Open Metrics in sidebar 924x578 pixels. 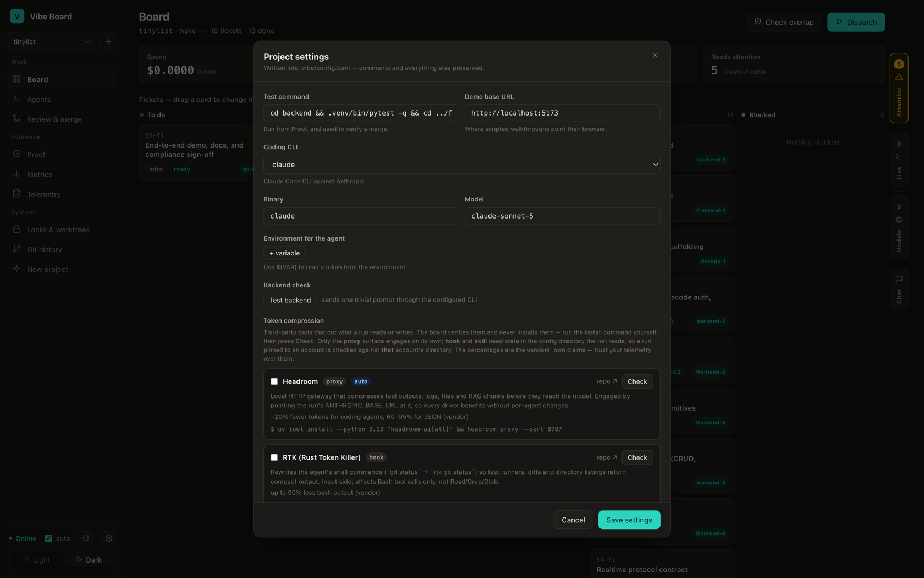click(x=62, y=175)
